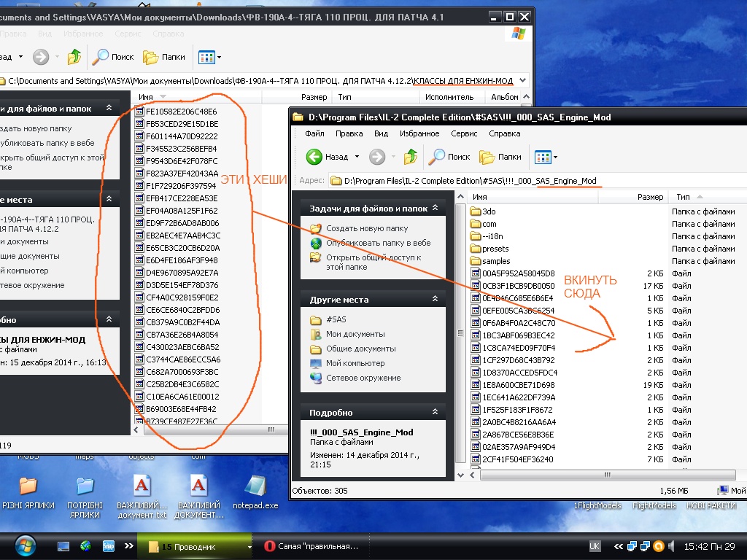Viewport: 747px width, 560px height.
Task: Click the UK language indicator in tray
Action: [x=595, y=546]
